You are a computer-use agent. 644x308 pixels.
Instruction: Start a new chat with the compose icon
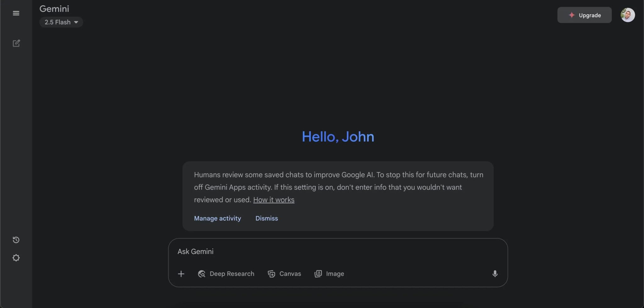(x=16, y=43)
